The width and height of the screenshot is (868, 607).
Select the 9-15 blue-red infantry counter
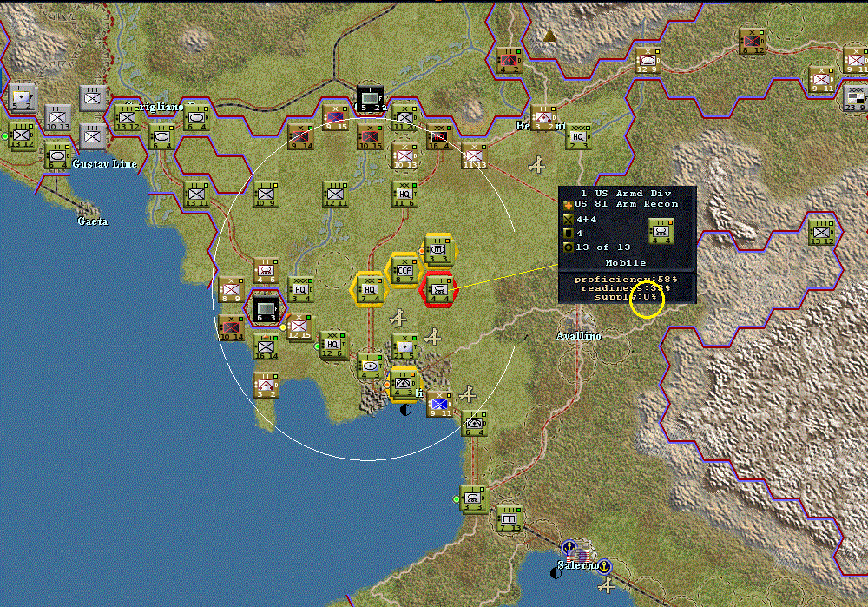coord(335,118)
